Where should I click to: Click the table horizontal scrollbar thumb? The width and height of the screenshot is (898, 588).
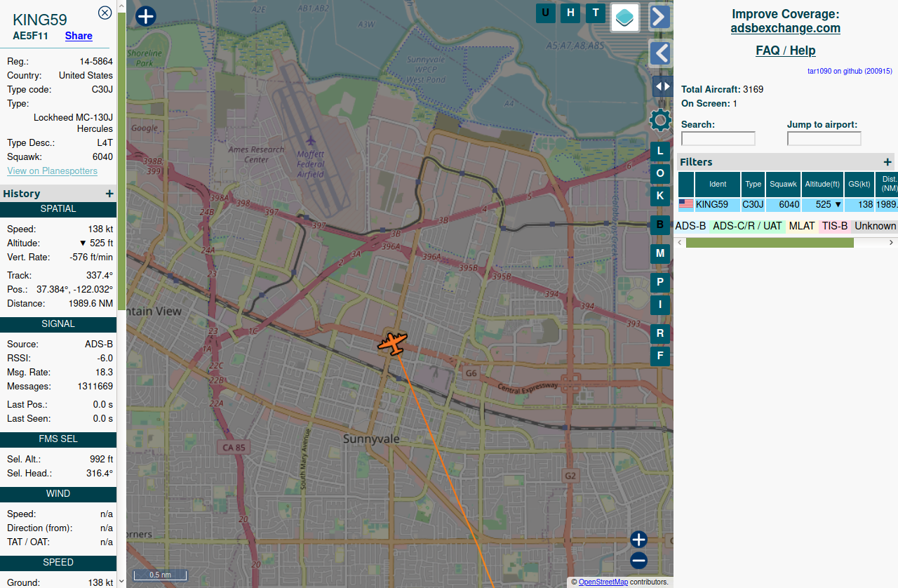click(770, 243)
